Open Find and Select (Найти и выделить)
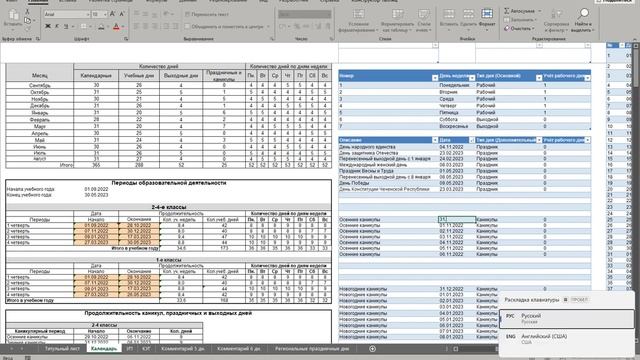The image size is (640, 360). [x=583, y=21]
